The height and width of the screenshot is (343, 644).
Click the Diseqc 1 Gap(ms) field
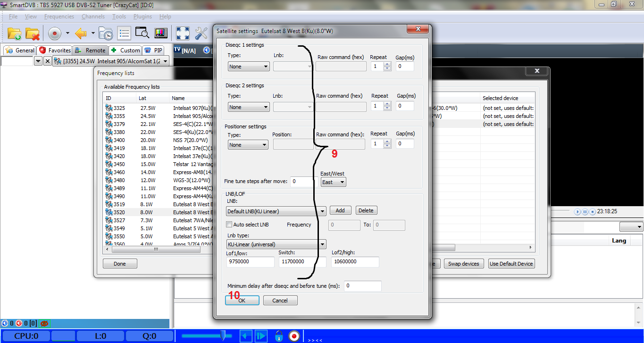click(405, 67)
